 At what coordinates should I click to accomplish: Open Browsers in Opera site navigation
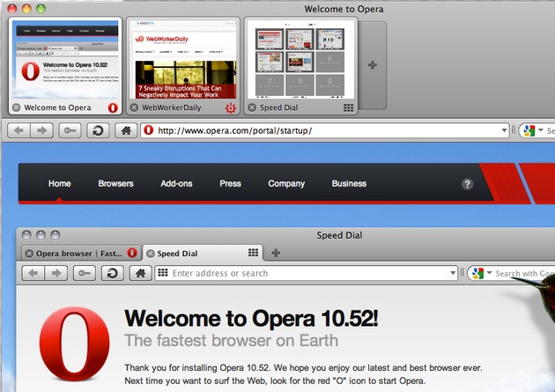(x=115, y=183)
